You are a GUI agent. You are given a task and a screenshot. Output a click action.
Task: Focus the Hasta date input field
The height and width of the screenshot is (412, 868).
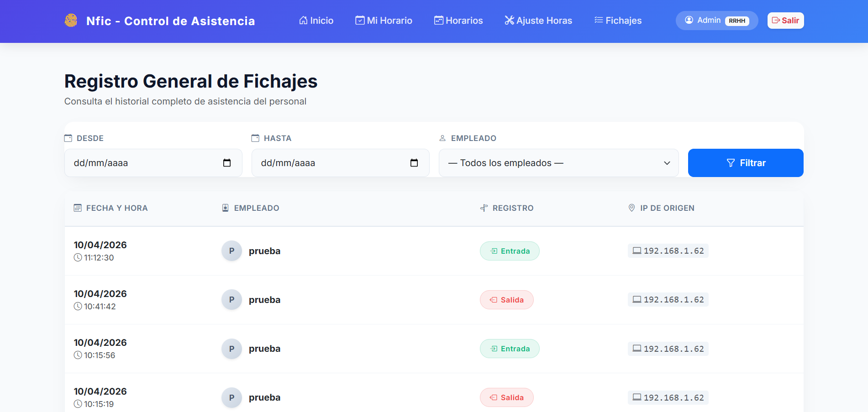point(341,163)
